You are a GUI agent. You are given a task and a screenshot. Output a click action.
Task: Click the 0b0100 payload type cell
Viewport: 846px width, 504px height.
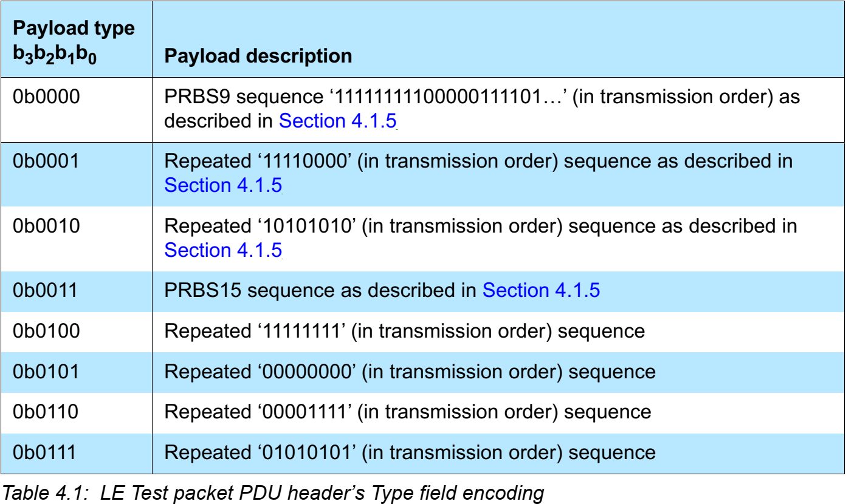coord(46,332)
